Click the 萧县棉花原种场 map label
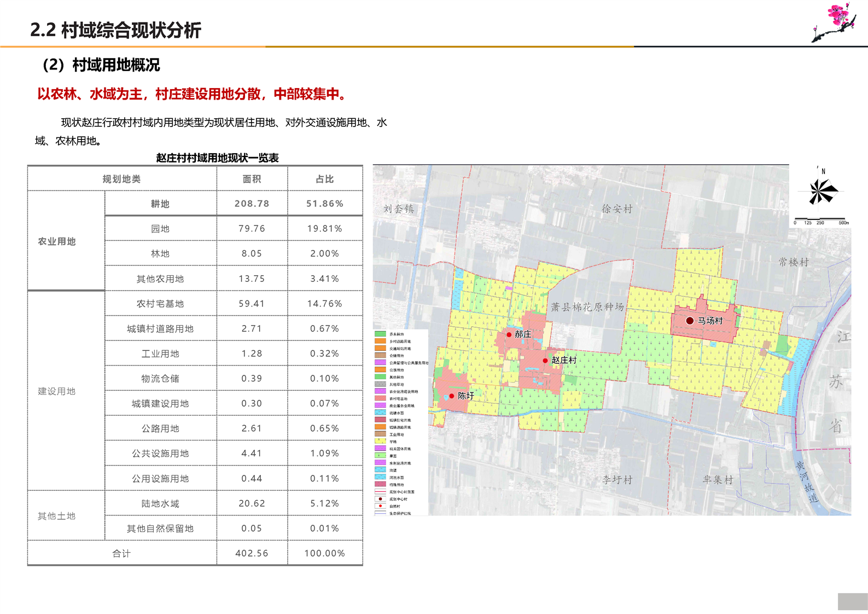Viewport: 868px width, 614px height. point(587,307)
